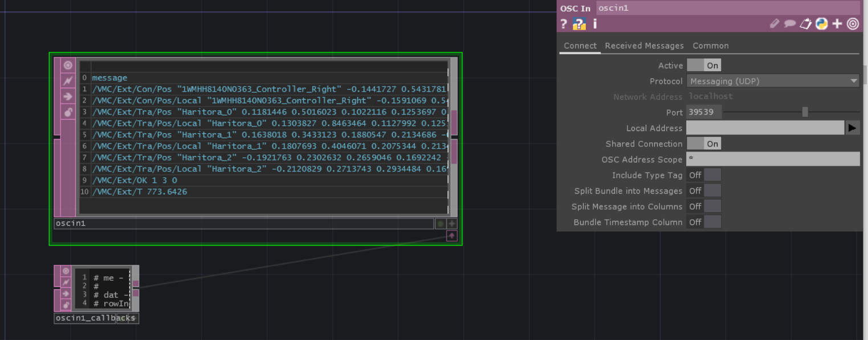Screen dimensions: 868x340
Task: Click the oscin1_callbacks script text viewer
Action: 103,289
